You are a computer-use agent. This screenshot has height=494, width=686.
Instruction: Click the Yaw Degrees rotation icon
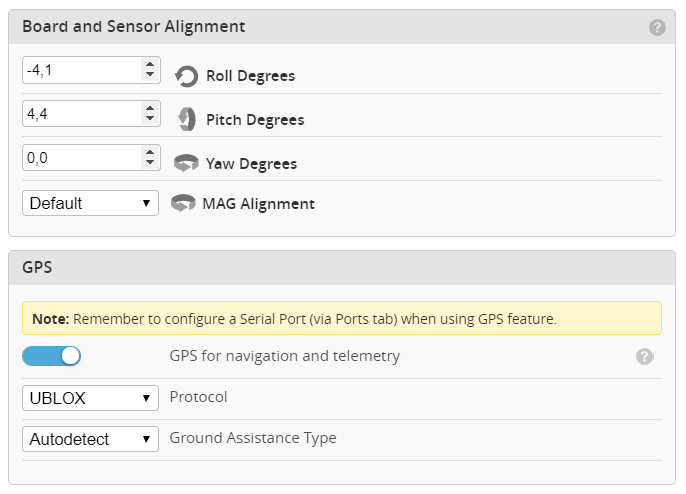(186, 163)
